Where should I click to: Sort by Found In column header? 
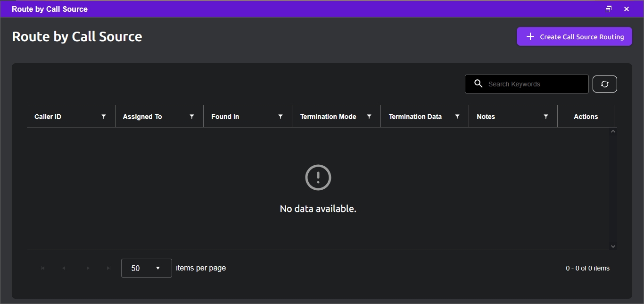(225, 117)
